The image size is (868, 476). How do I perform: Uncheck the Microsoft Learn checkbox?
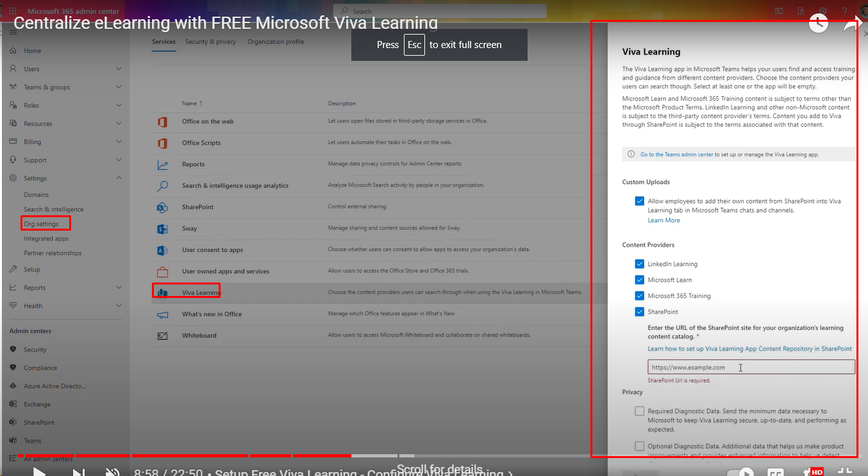639,280
